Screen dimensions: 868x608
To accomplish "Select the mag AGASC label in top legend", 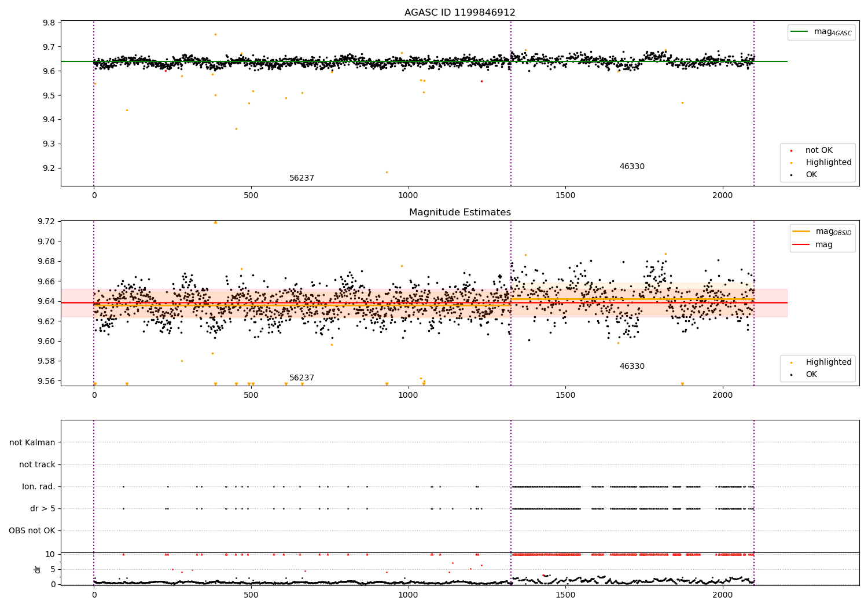I will (x=833, y=32).
